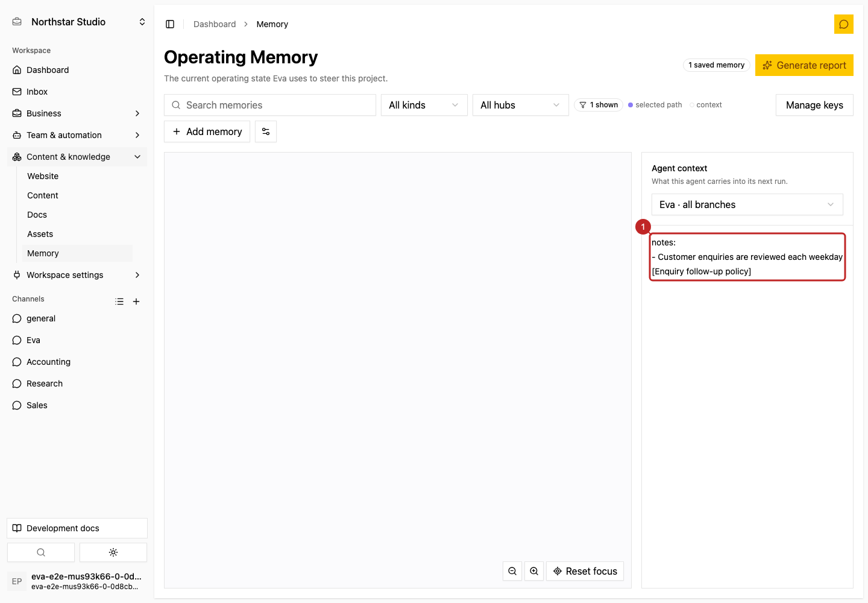Image resolution: width=868 pixels, height=603 pixels.
Task: Add a new channel with plus icon
Action: point(136,301)
